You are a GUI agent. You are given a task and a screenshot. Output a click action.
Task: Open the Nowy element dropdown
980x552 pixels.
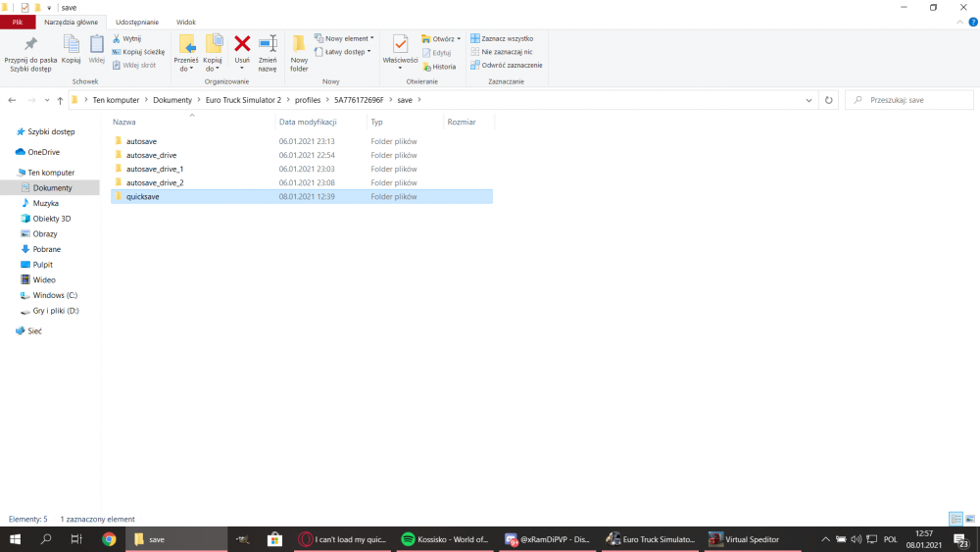click(x=344, y=38)
